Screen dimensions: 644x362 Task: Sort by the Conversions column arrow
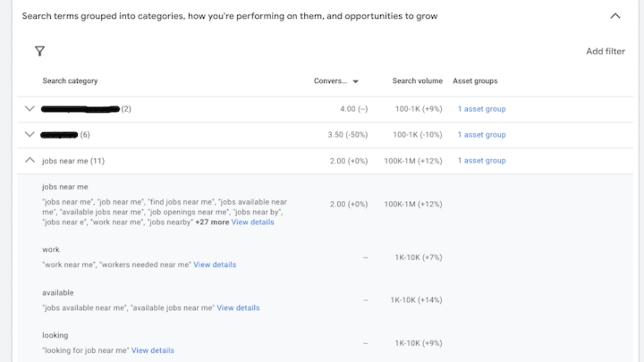[x=355, y=81]
